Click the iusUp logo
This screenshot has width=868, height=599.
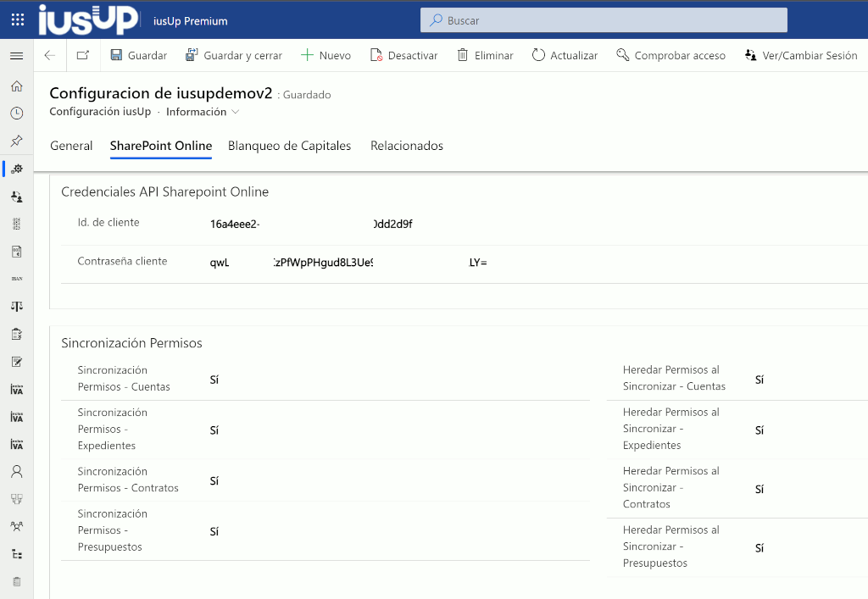pyautogui.click(x=88, y=20)
